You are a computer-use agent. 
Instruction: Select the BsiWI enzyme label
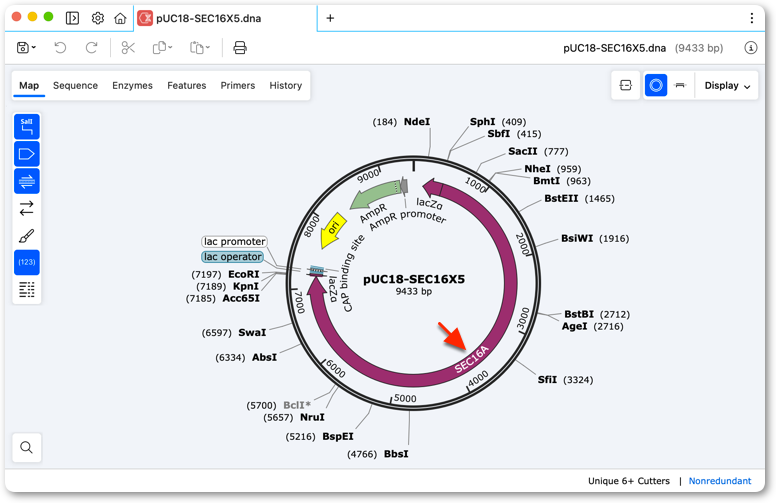coord(577,239)
